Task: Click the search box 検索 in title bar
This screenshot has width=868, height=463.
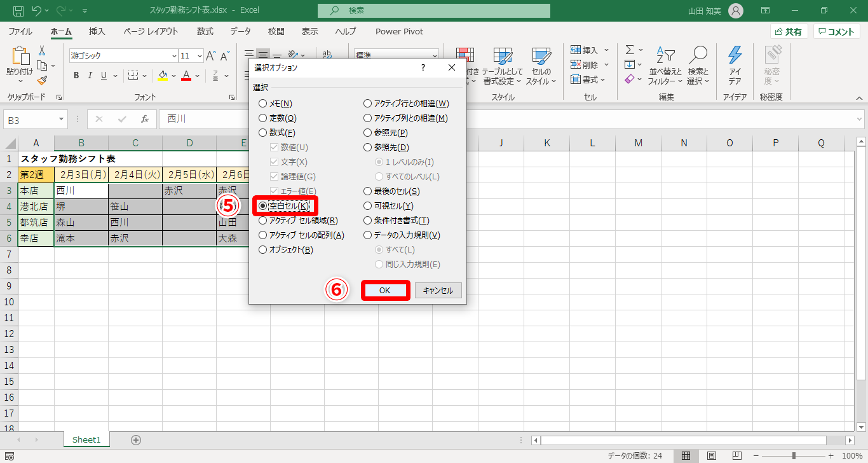Action: coord(434,11)
